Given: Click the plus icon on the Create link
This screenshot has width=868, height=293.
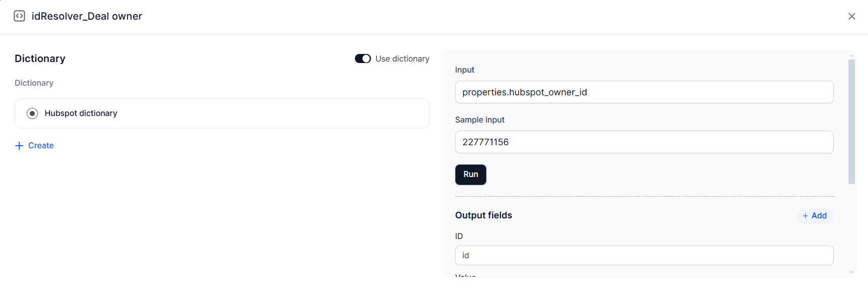Looking at the screenshot, I should (19, 145).
